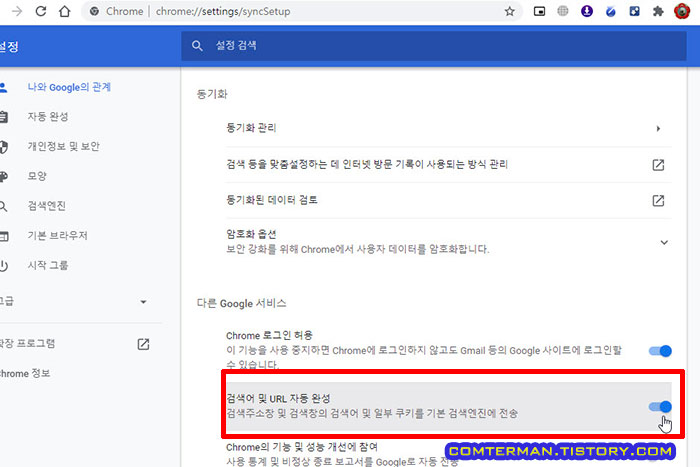Open Chrome 정보 page
The width and height of the screenshot is (700, 467).
point(25,374)
